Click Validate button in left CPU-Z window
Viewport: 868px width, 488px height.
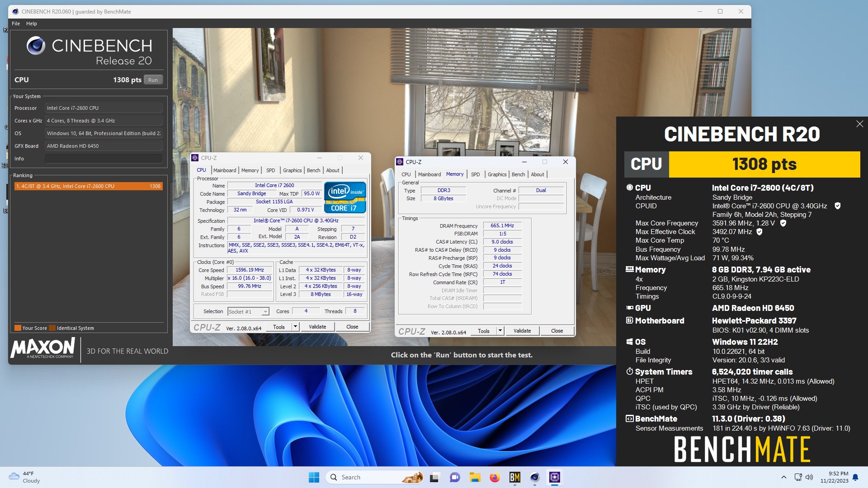pyautogui.click(x=317, y=327)
